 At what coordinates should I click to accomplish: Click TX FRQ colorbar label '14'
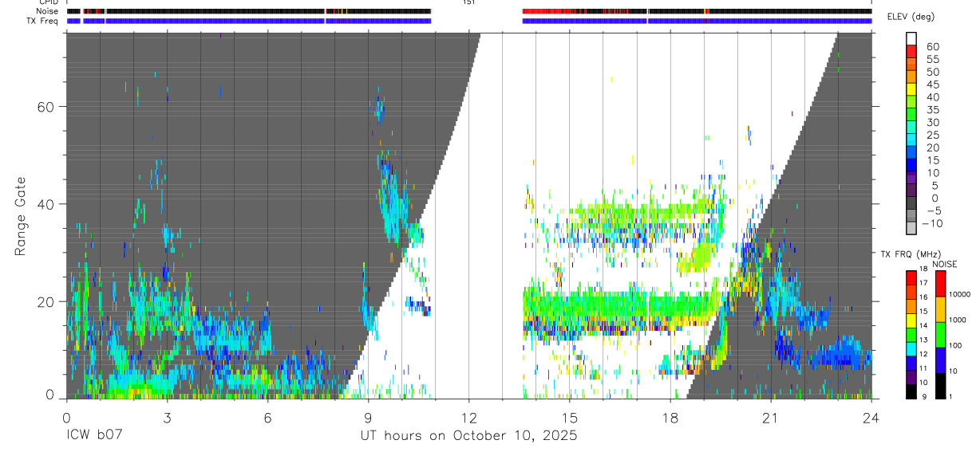[x=923, y=325]
